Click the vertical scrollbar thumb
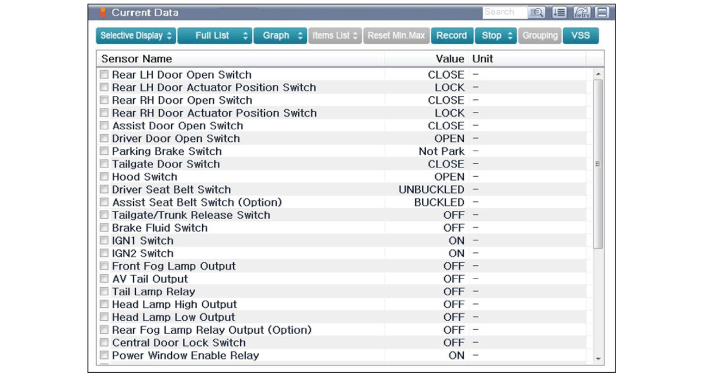Image resolution: width=703 pixels, height=377 pixels. (x=598, y=164)
